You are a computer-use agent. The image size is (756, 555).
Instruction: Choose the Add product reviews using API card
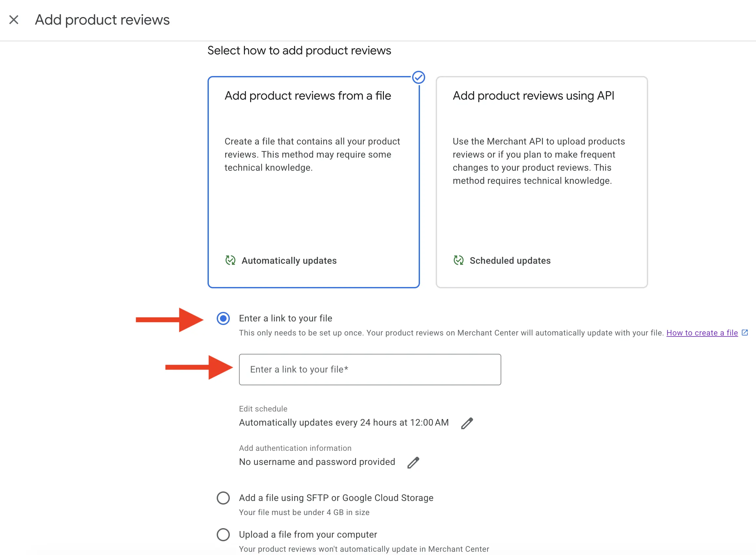point(542,182)
